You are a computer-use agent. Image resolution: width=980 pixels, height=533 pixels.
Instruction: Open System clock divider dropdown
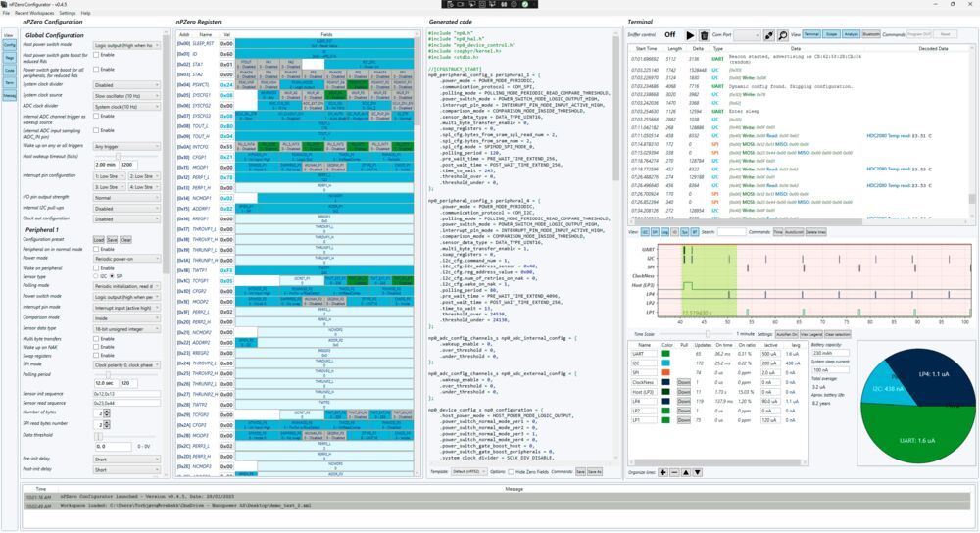126,85
